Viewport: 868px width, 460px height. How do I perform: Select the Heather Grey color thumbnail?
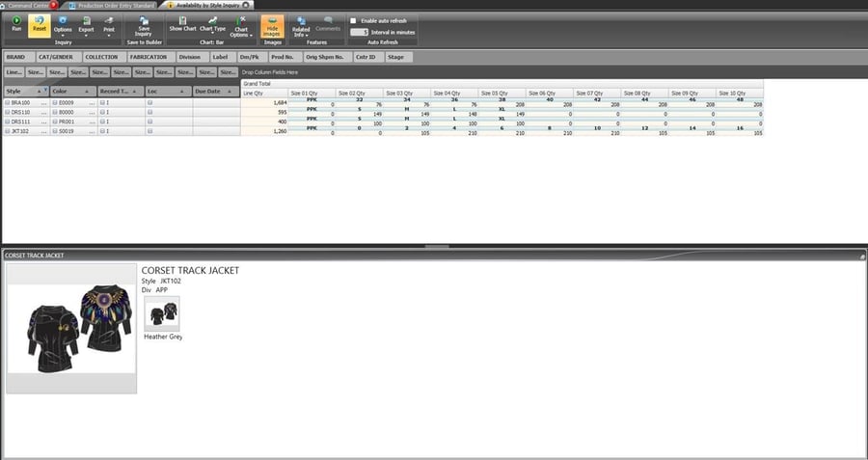(162, 311)
